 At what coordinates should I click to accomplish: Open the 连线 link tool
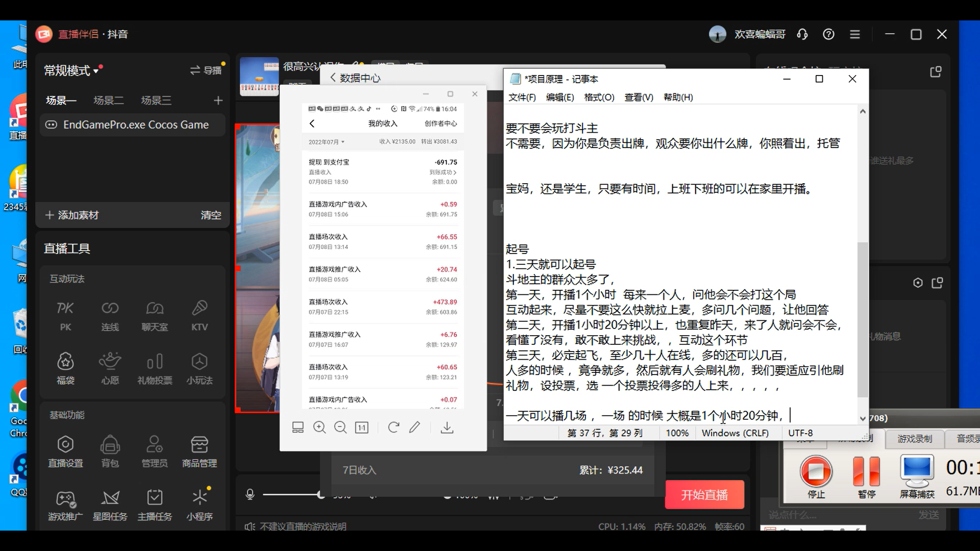(110, 316)
